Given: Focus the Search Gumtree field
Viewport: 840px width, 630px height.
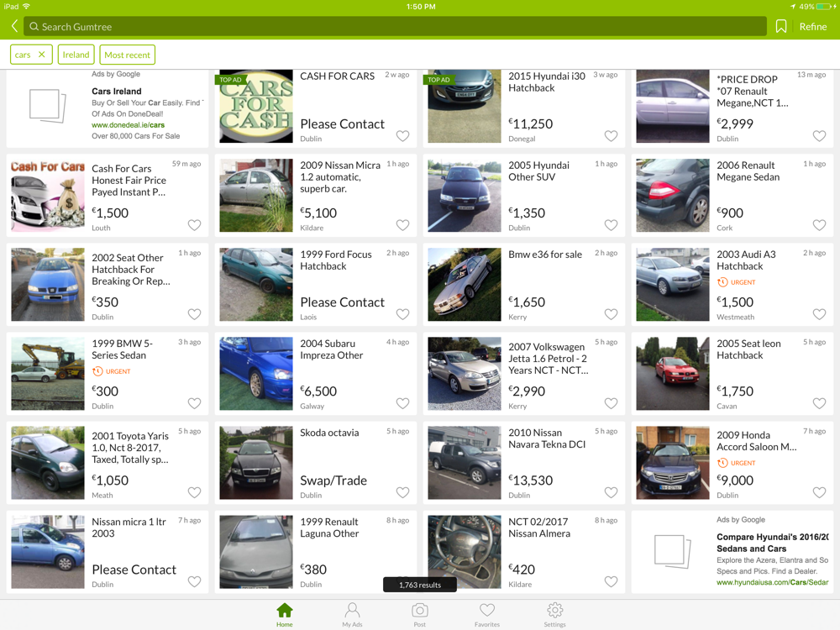Looking at the screenshot, I should (395, 26).
